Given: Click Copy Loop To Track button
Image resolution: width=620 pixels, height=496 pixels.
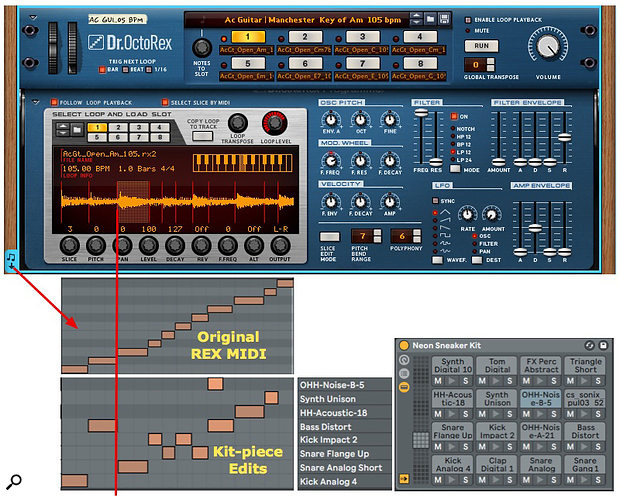Looking at the screenshot, I should [x=202, y=136].
